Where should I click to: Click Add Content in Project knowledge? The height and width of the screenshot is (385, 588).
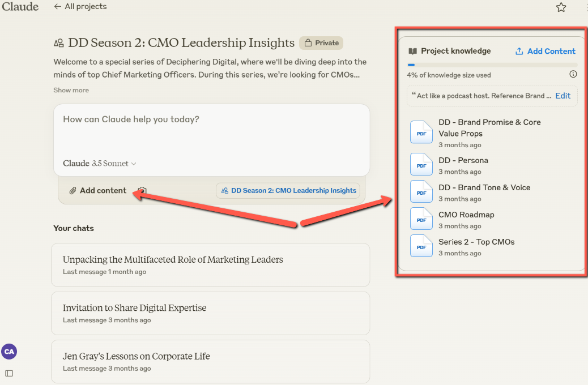[x=545, y=51]
